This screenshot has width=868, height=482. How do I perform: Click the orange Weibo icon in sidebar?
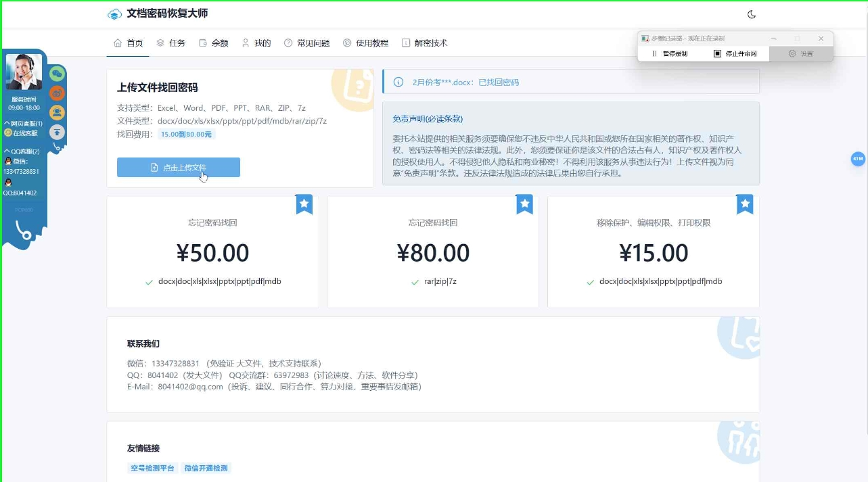tap(58, 93)
